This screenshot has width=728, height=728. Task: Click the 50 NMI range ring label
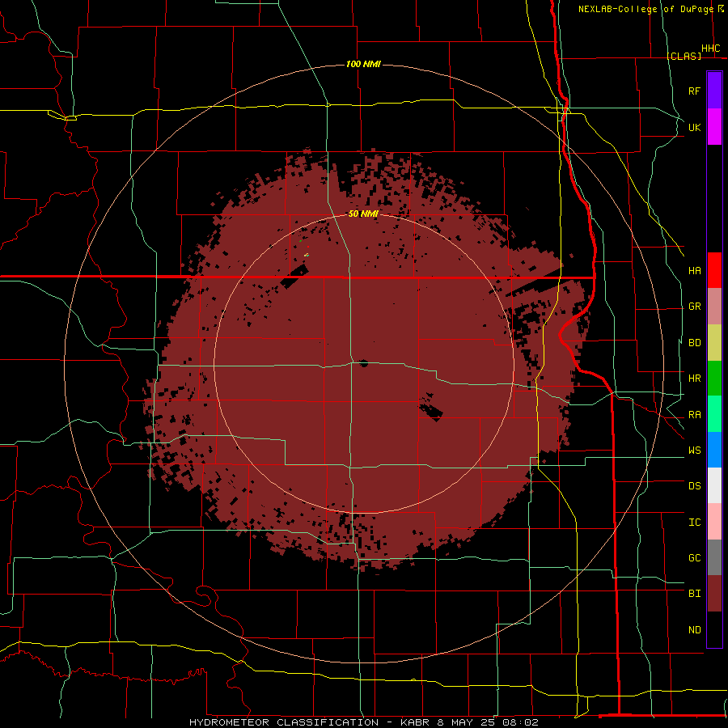363,214
